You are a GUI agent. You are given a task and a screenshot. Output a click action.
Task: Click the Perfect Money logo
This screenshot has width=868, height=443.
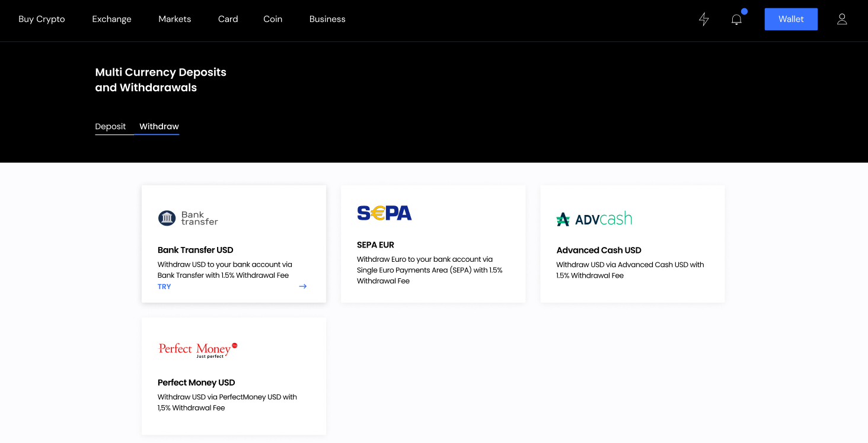click(x=197, y=349)
